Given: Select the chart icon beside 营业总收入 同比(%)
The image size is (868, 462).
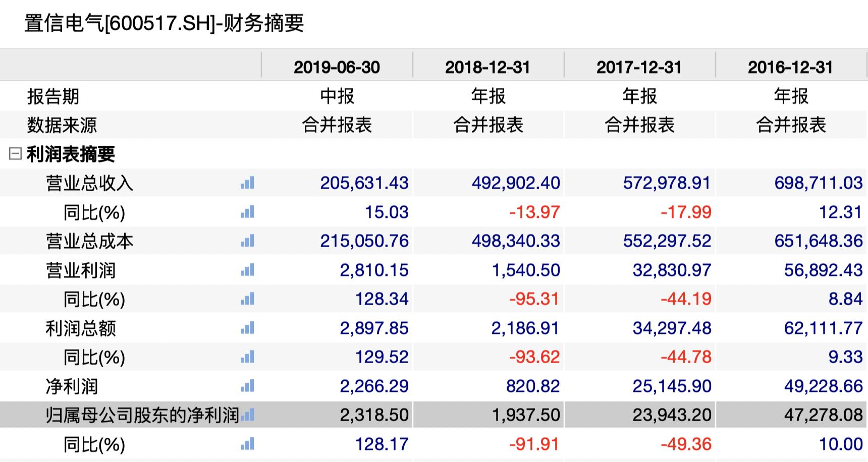Looking at the screenshot, I should click(x=247, y=212).
